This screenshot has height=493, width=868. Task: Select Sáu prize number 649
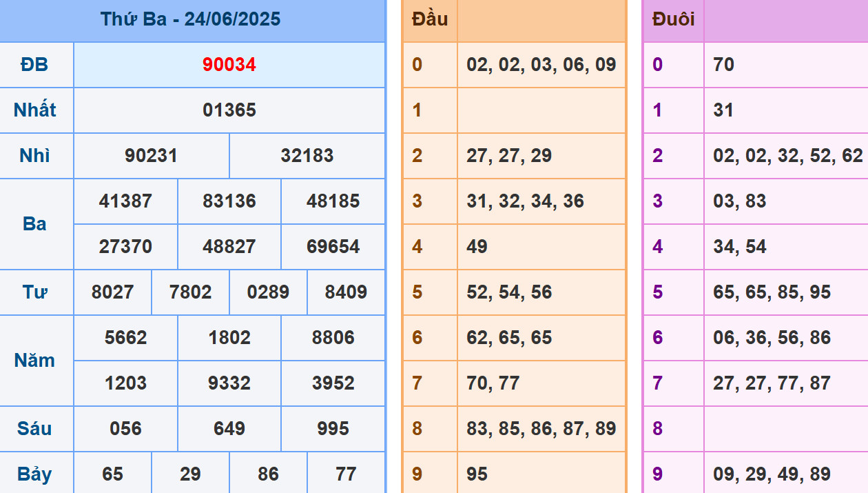229,429
